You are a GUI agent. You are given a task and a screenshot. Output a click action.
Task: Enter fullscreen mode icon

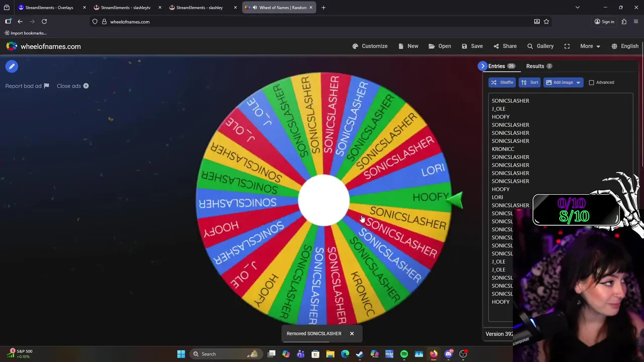[x=567, y=46]
